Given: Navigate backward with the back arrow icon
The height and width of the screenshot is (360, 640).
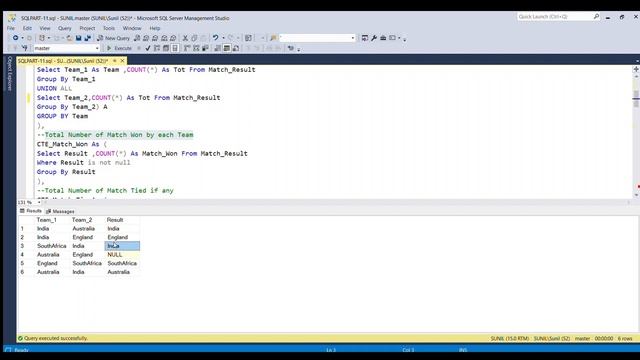Looking at the screenshot, I should coord(15,38).
